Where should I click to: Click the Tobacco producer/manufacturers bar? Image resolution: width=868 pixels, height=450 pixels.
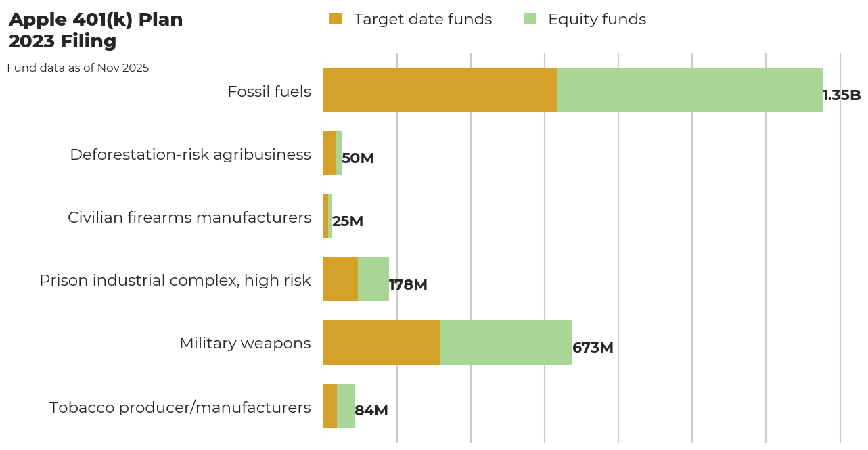point(338,406)
